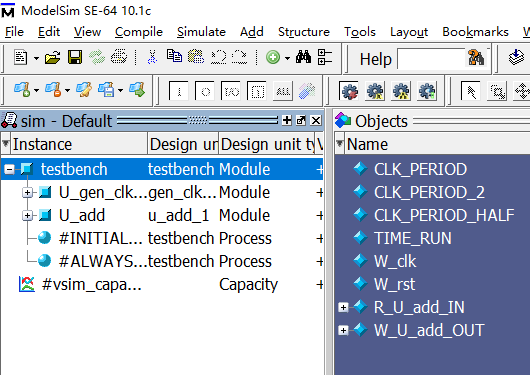Click the sim panel undock button
The width and height of the screenshot is (530, 375).
click(x=301, y=120)
